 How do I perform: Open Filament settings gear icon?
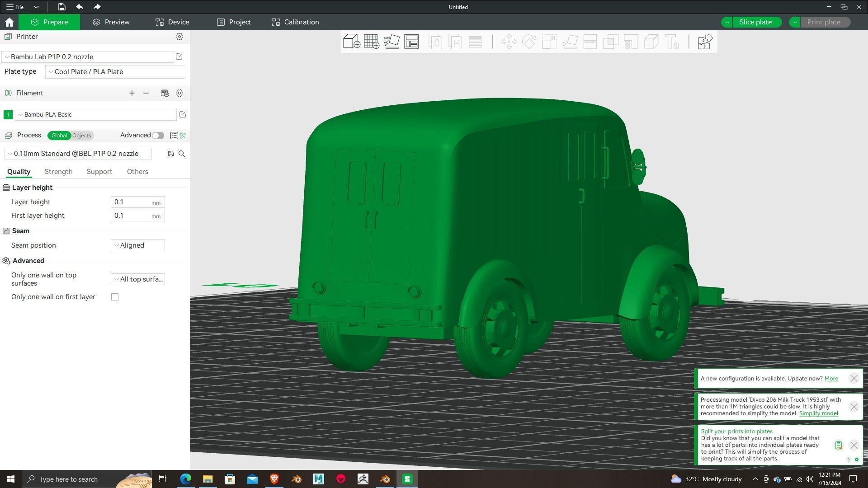(x=179, y=93)
